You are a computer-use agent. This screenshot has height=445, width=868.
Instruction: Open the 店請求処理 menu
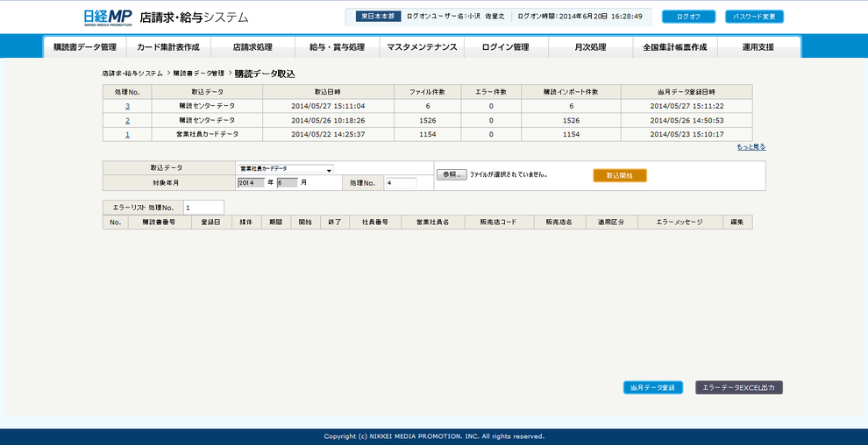(x=253, y=47)
